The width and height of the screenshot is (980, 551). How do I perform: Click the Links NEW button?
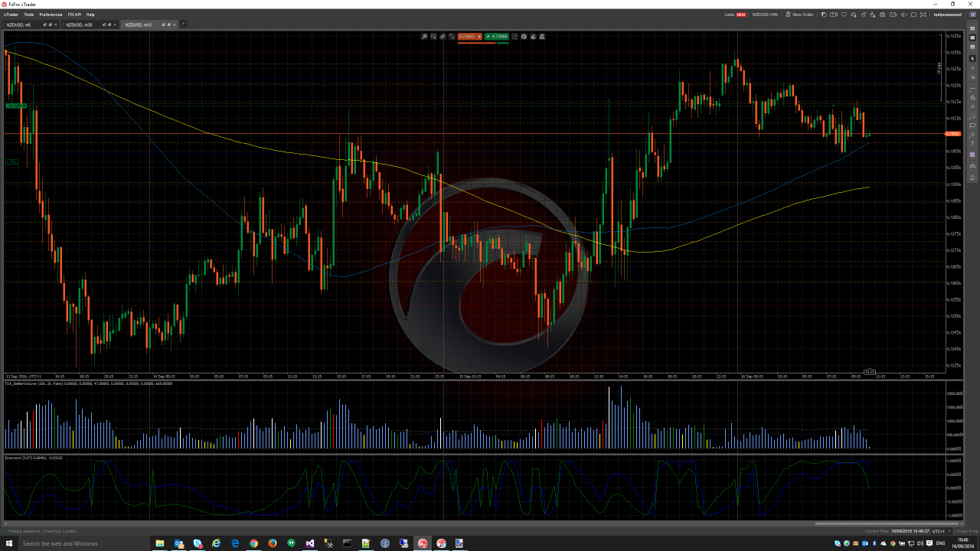[736, 15]
